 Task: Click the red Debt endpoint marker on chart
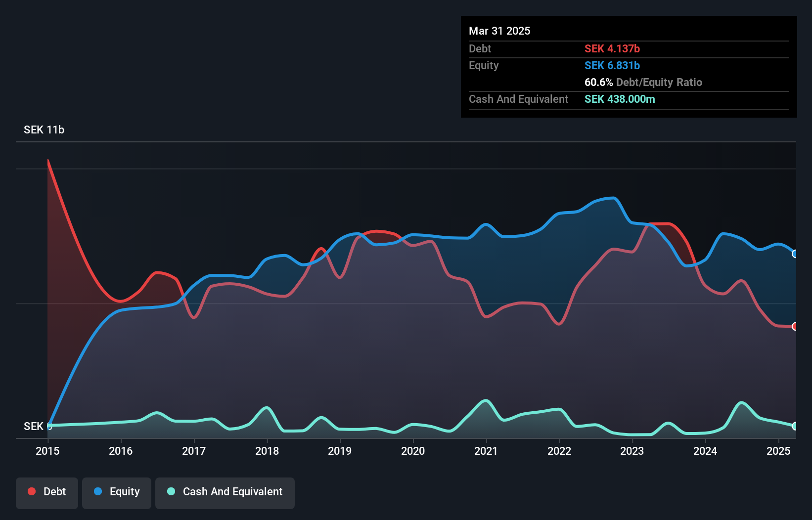pos(795,326)
